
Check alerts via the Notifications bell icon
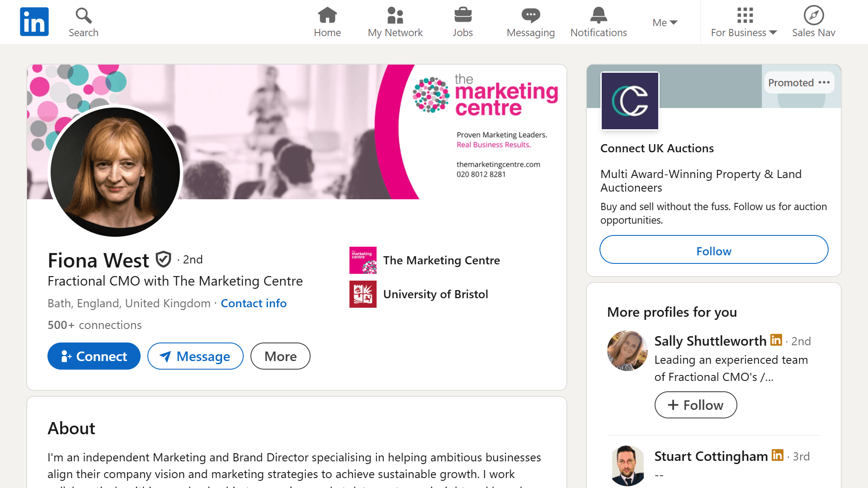pyautogui.click(x=598, y=15)
